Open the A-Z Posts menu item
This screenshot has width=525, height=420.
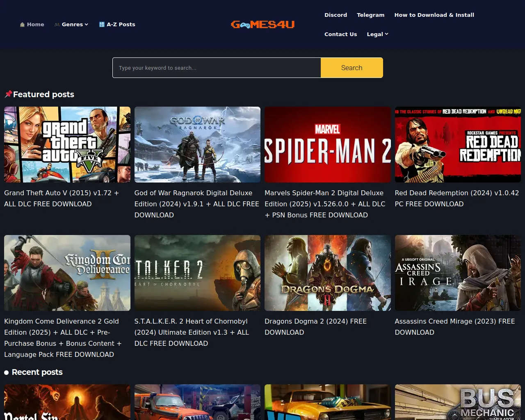click(117, 25)
